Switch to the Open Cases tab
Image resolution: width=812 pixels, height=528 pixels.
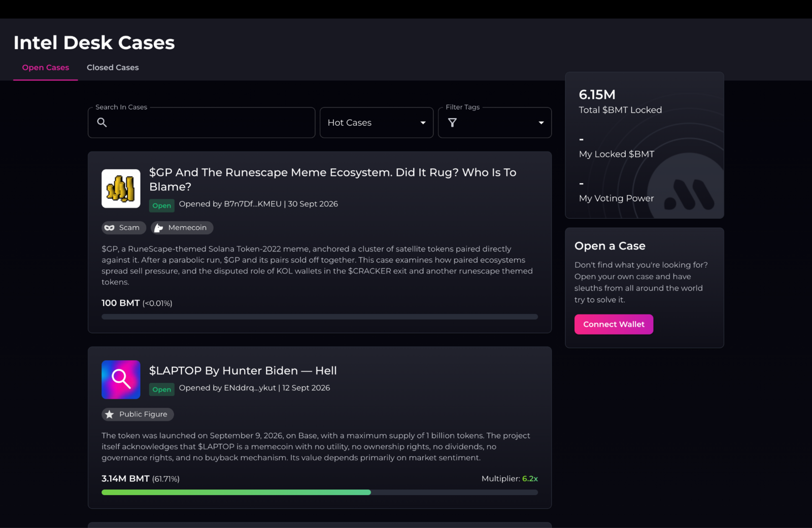(46, 67)
